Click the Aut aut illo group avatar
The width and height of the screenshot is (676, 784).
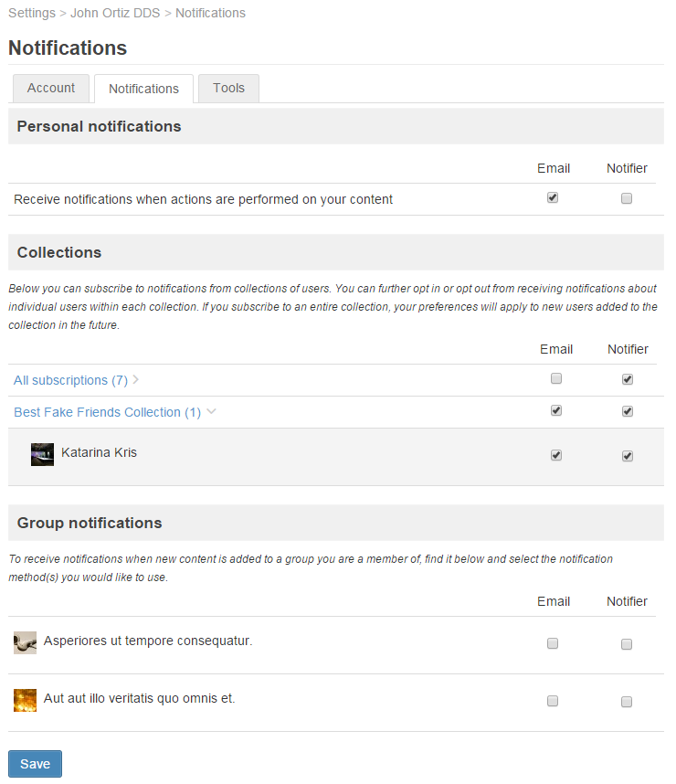click(x=25, y=700)
